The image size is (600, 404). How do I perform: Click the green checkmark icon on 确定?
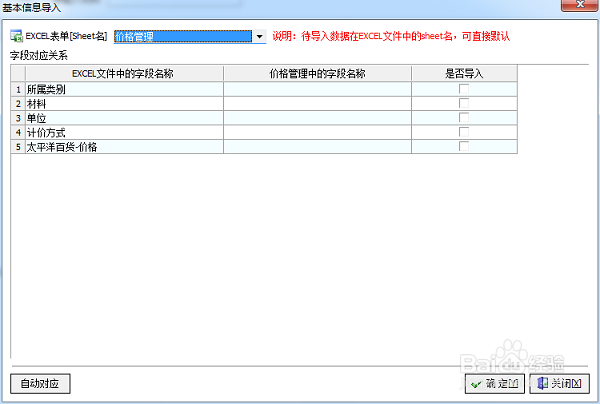pyautogui.click(x=476, y=384)
